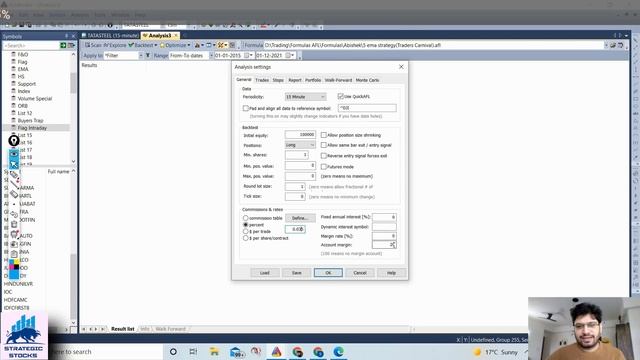Click the Account margin field
The image size is (640, 360).
pos(384,244)
